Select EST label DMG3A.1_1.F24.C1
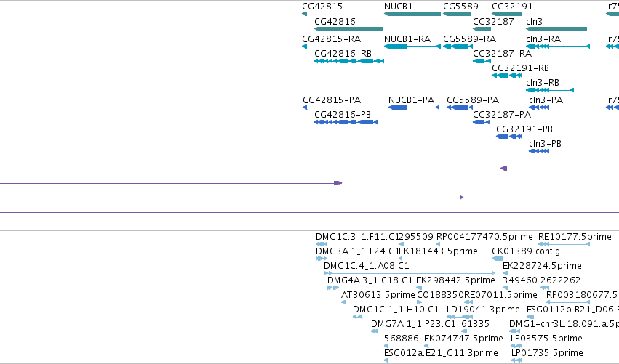The image size is (619, 364). (357, 251)
